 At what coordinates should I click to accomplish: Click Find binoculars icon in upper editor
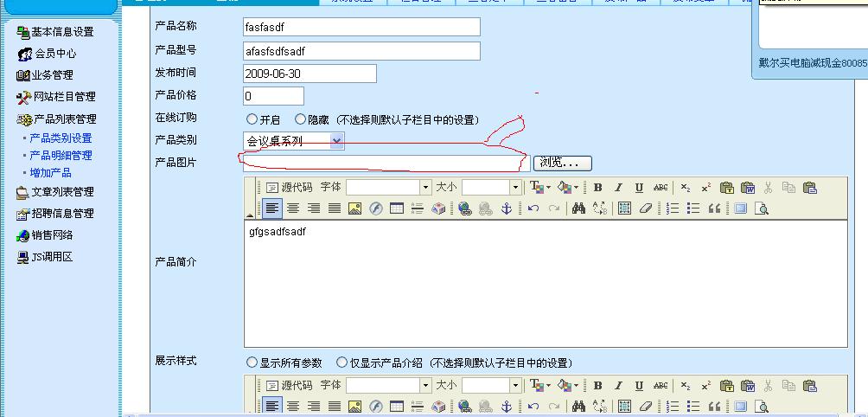(x=578, y=208)
